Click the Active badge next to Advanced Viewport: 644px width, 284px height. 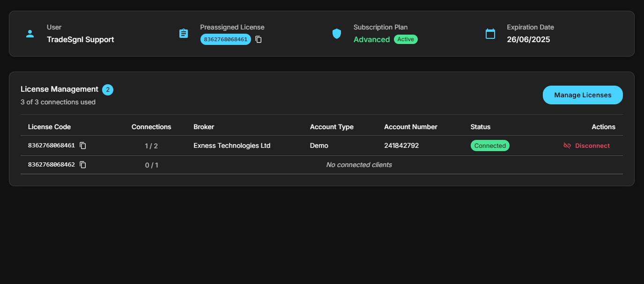point(406,39)
